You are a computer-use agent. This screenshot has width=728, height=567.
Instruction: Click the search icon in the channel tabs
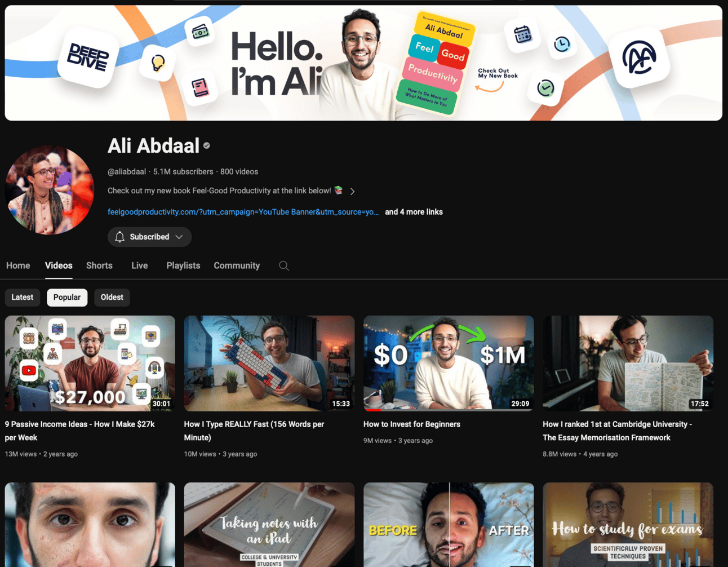(284, 265)
